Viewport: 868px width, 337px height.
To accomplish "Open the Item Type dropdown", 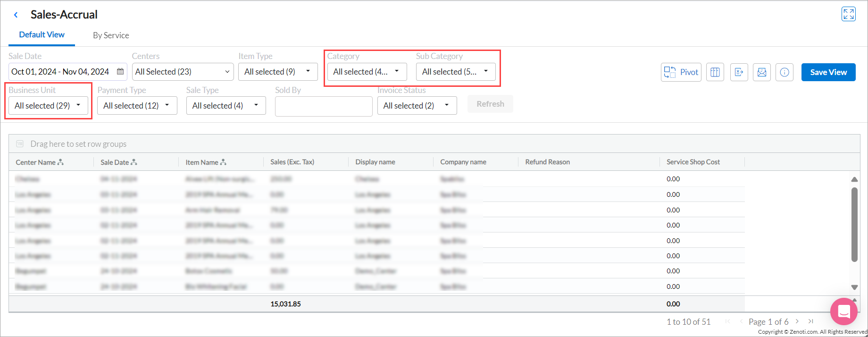I will point(278,72).
